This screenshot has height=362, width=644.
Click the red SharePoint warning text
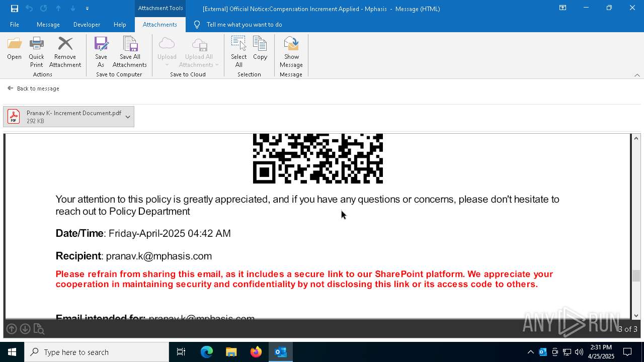point(304,279)
